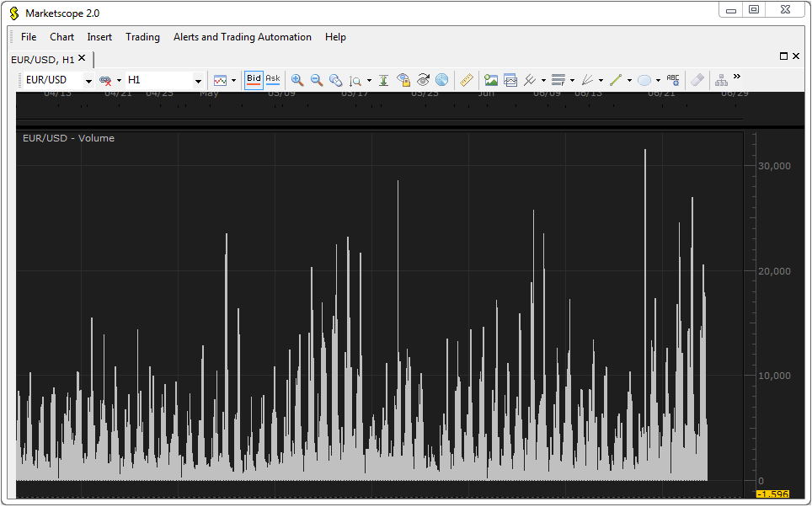Open Alerts and Trading Automation menu
Image resolution: width=812 pixels, height=507 pixels.
click(x=243, y=37)
